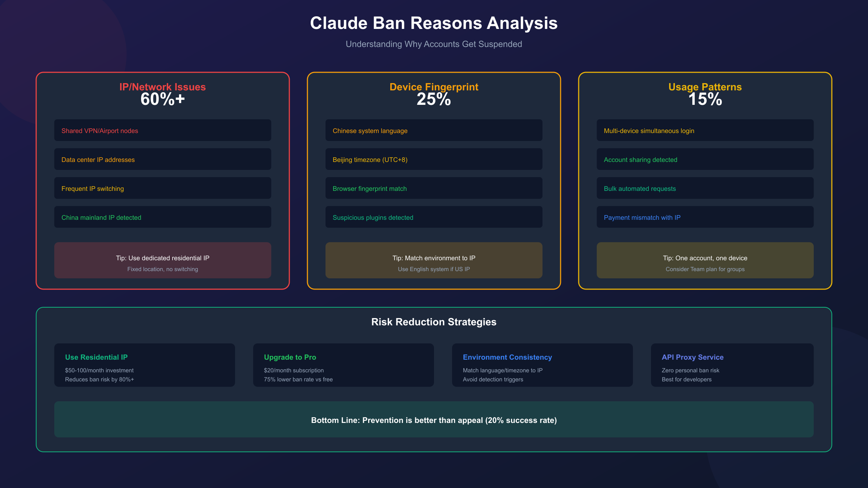Select Beijing timezone (UTC+8) entry
The height and width of the screenshot is (488, 868).
coord(434,159)
